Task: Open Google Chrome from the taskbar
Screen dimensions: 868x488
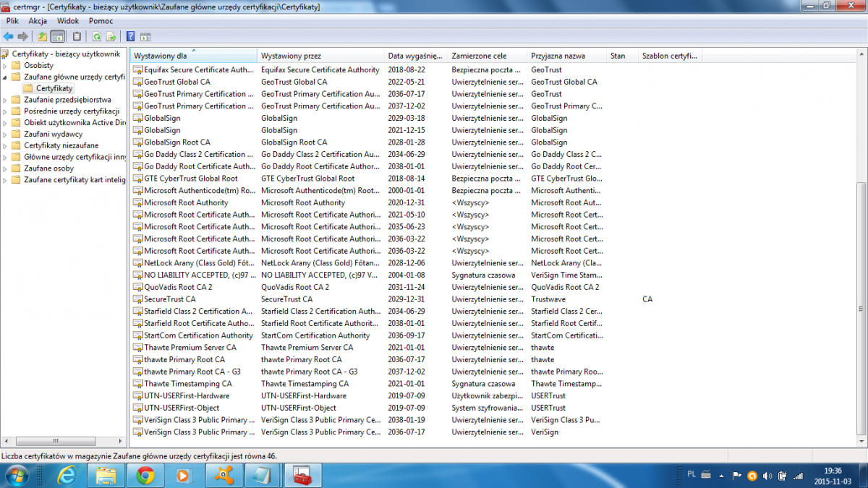Action: coord(145,475)
